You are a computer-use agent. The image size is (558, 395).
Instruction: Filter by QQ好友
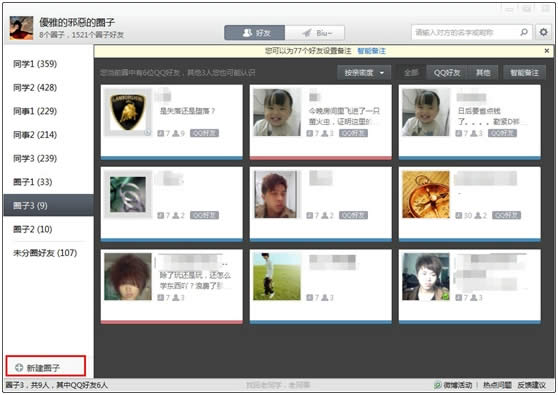[x=447, y=73]
